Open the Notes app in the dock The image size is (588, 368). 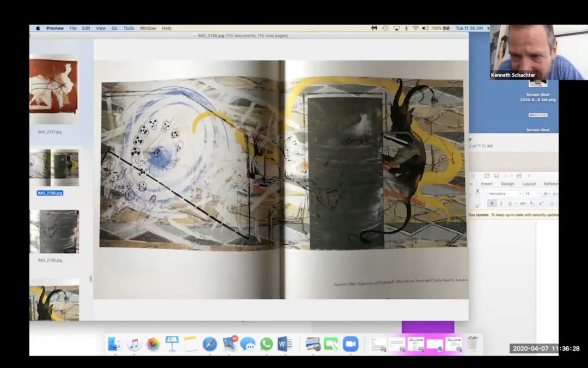tap(191, 343)
